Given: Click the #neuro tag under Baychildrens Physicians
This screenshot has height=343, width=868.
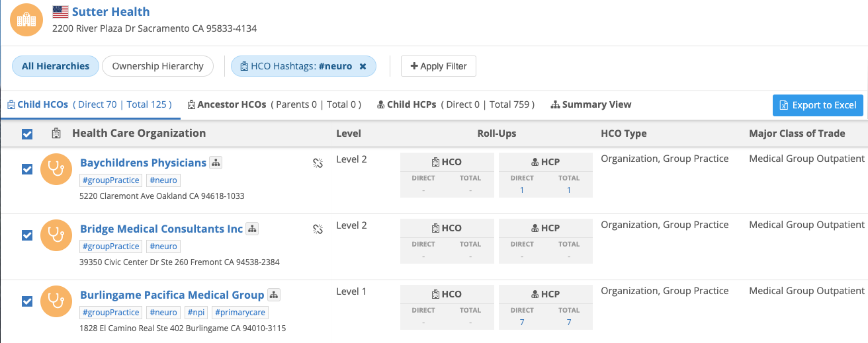Looking at the screenshot, I should tap(163, 180).
